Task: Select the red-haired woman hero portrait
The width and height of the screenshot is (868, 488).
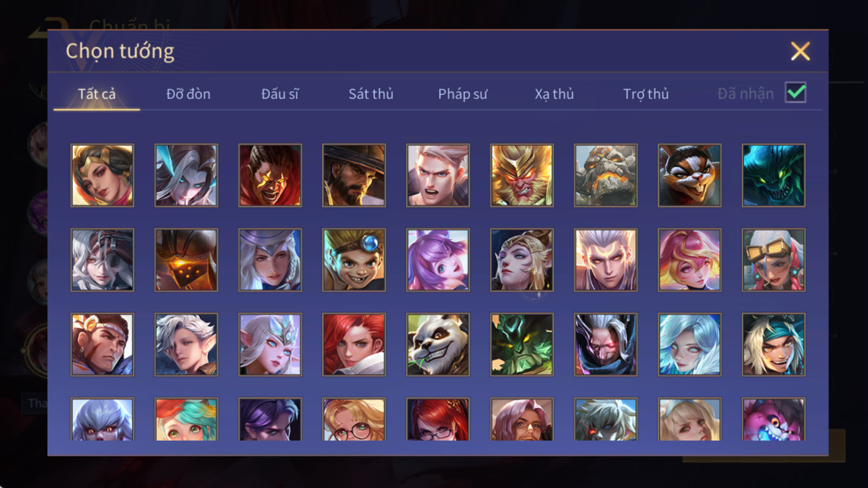Action: tap(354, 344)
